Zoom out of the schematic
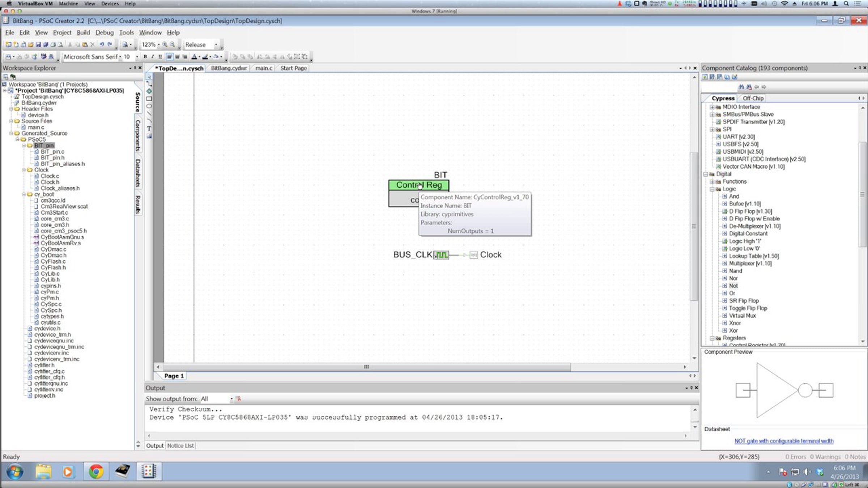The image size is (868, 488). click(x=173, y=44)
